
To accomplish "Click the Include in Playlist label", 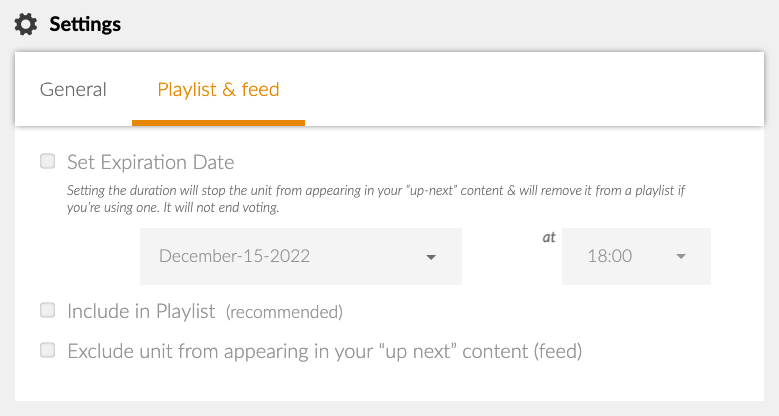I will tap(141, 311).
